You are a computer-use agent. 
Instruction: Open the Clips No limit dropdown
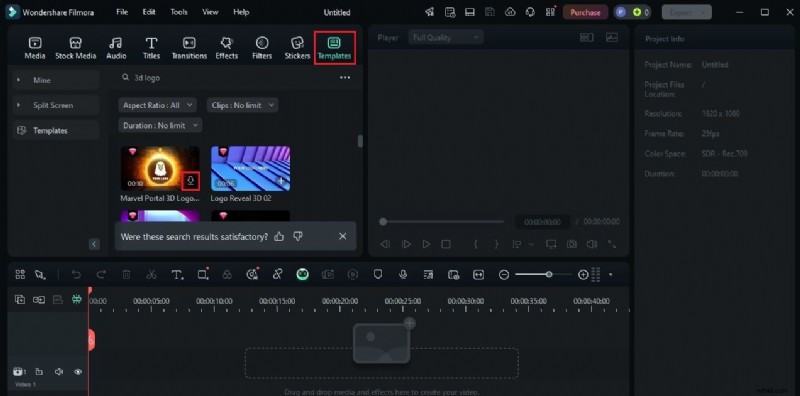242,105
